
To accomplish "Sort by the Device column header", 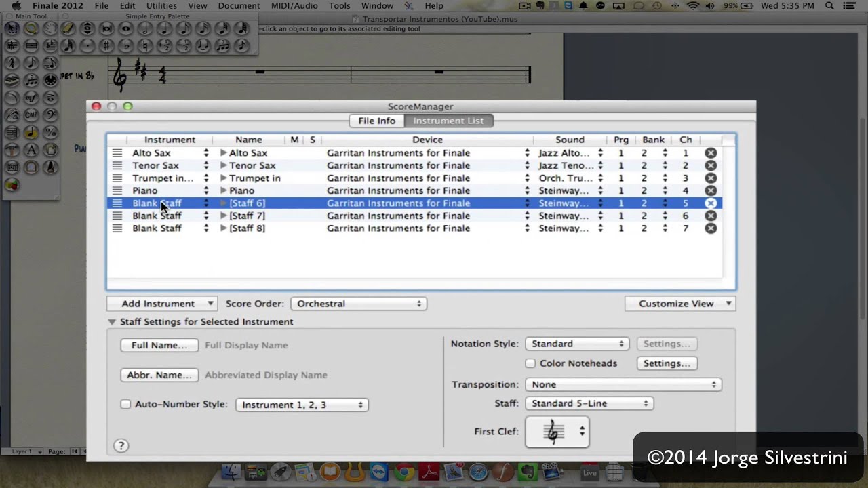I will 427,140.
